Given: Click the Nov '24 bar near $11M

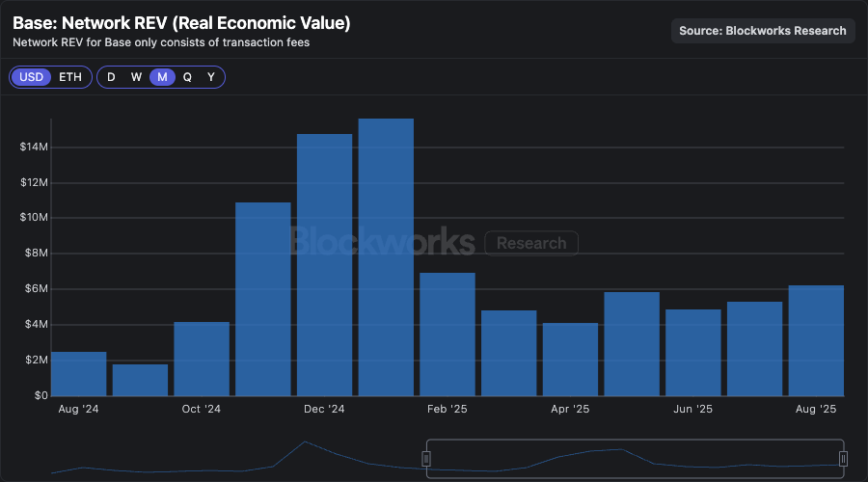Looking at the screenshot, I should [x=263, y=300].
